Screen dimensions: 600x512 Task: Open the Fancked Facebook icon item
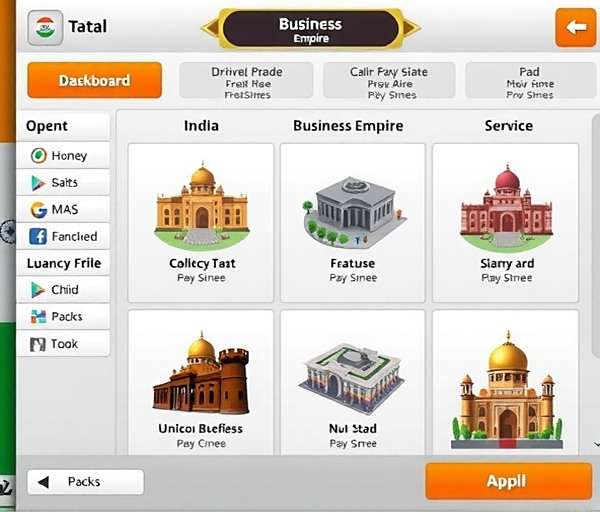pos(38,236)
